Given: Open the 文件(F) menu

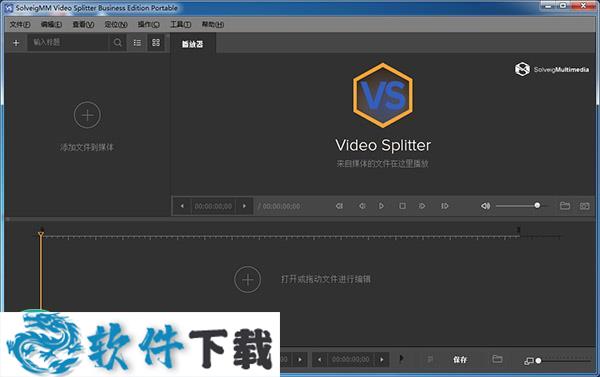Looking at the screenshot, I should [20, 24].
